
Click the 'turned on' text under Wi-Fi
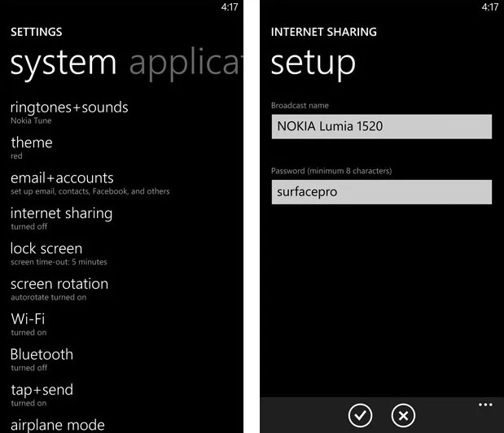28,333
